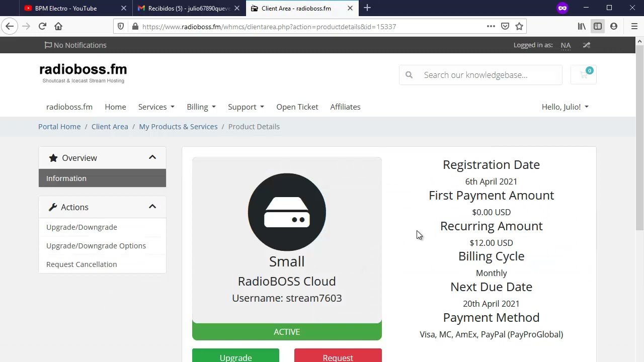The height and width of the screenshot is (362, 644).
Task: Open the Hello, Julio! account dropdown
Action: pyautogui.click(x=565, y=107)
